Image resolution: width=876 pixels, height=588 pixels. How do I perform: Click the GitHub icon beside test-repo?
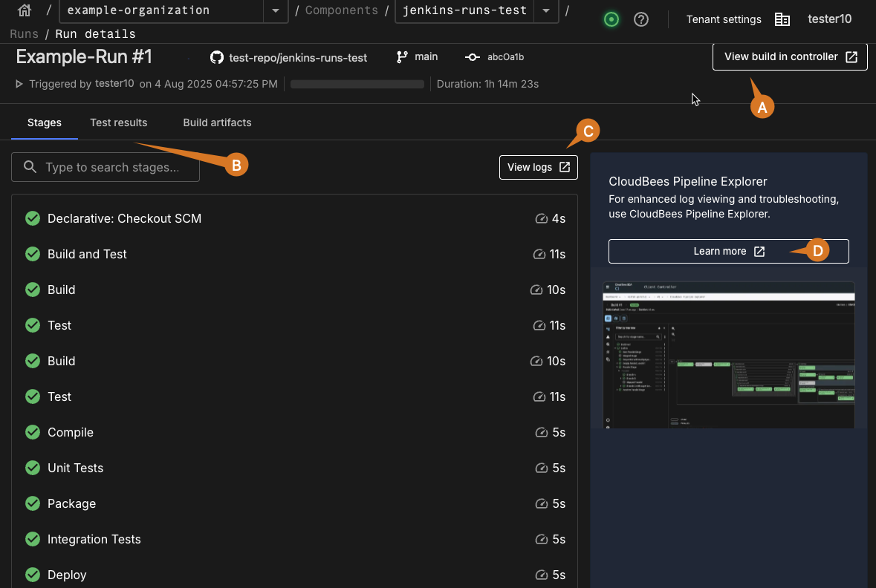click(217, 57)
